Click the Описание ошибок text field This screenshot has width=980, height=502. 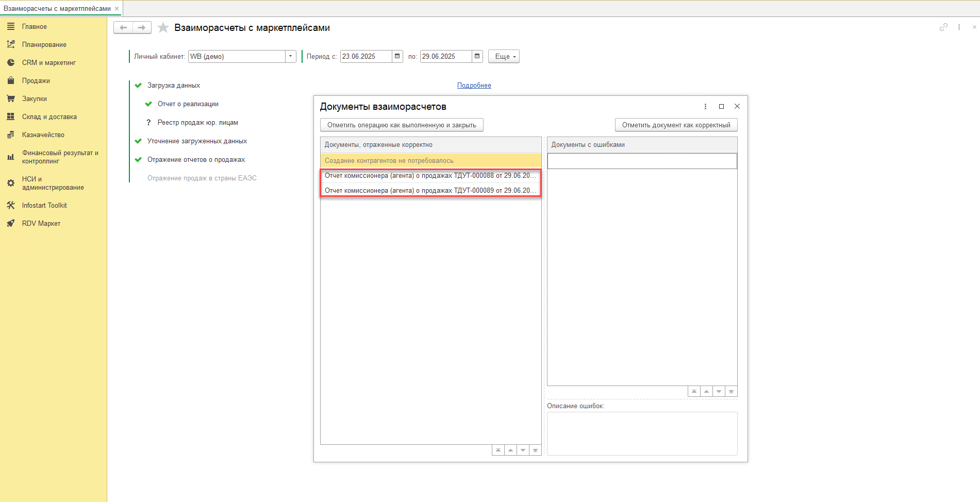642,433
